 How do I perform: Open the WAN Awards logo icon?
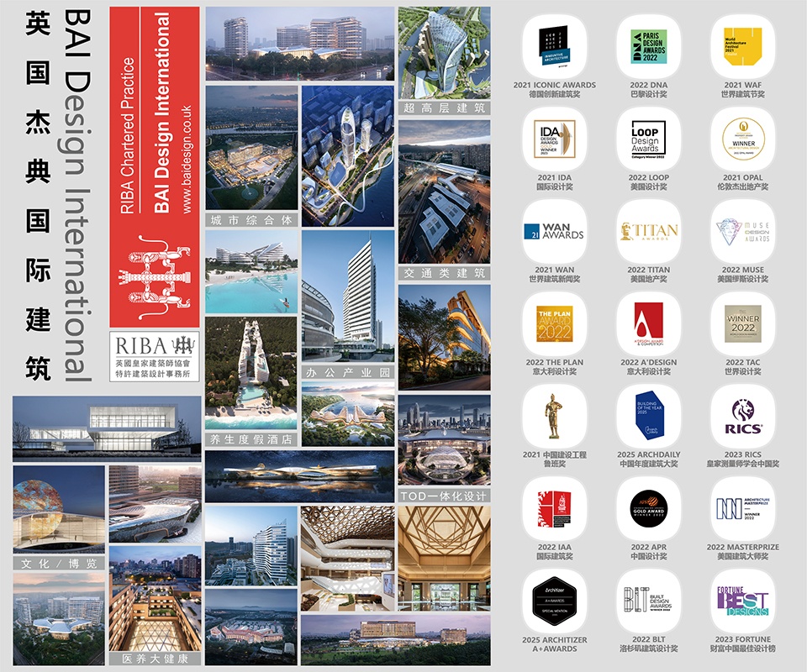[554, 231]
